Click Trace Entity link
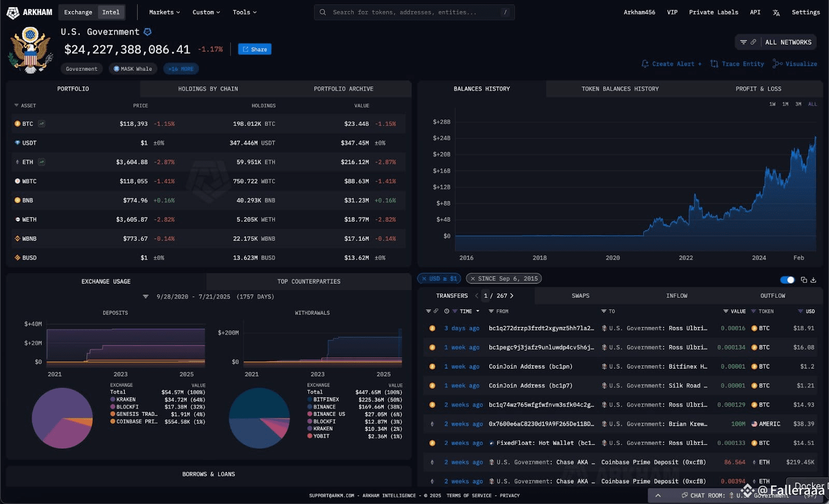829x504 pixels. (737, 64)
